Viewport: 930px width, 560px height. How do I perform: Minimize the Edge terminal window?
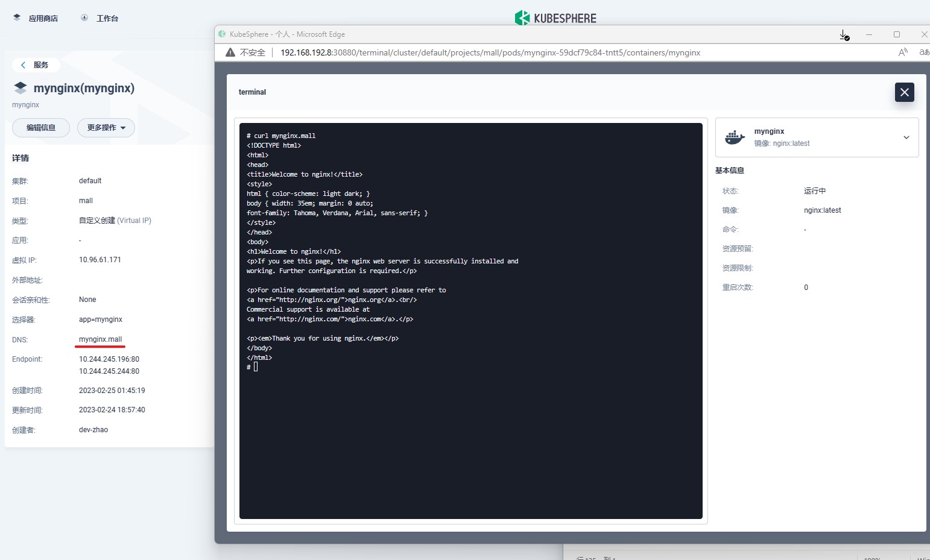pyautogui.click(x=869, y=34)
